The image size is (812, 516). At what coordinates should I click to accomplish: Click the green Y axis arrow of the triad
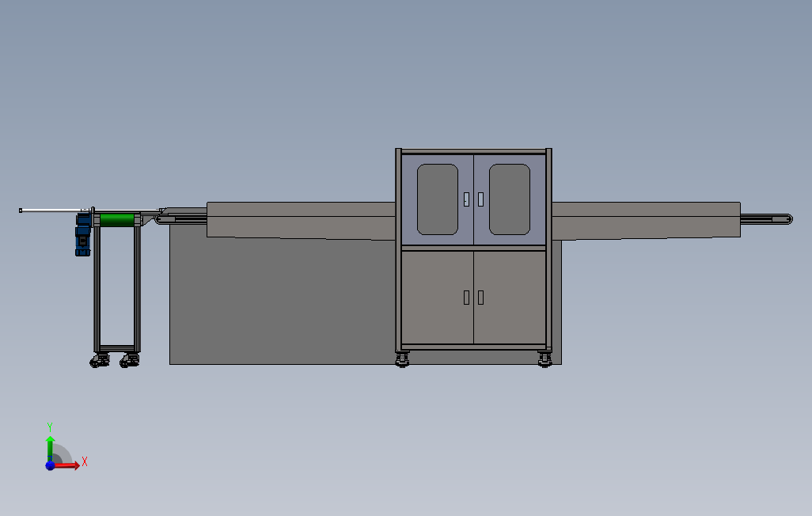50,448
